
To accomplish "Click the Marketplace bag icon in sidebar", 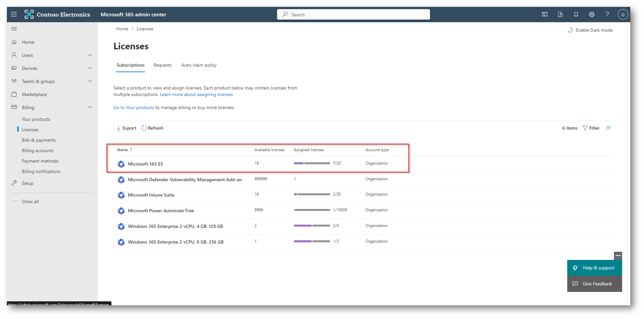I will (14, 94).
